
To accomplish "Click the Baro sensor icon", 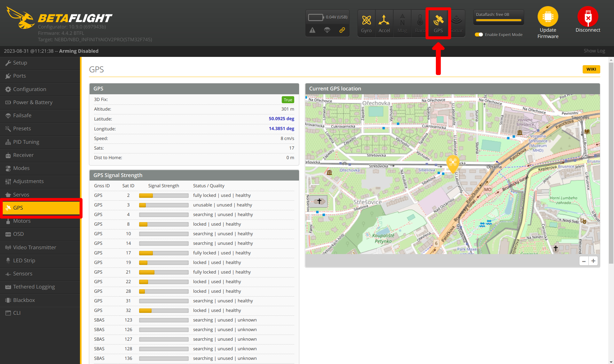I will click(420, 23).
